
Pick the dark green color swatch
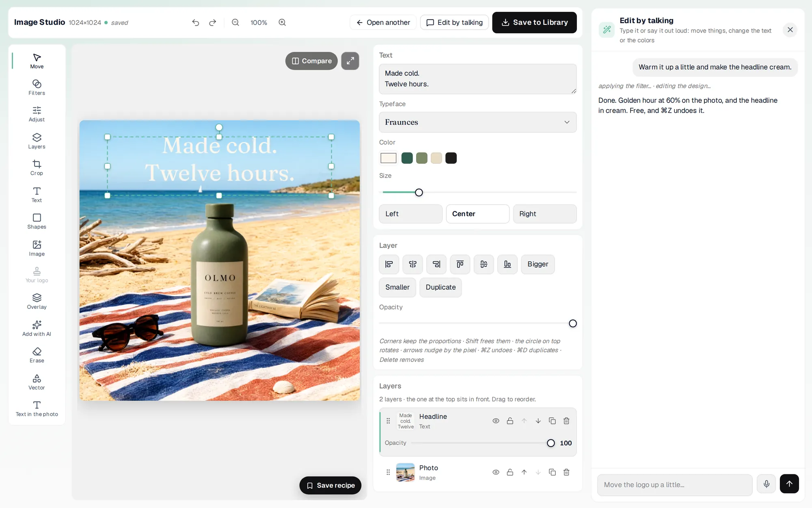(x=407, y=158)
